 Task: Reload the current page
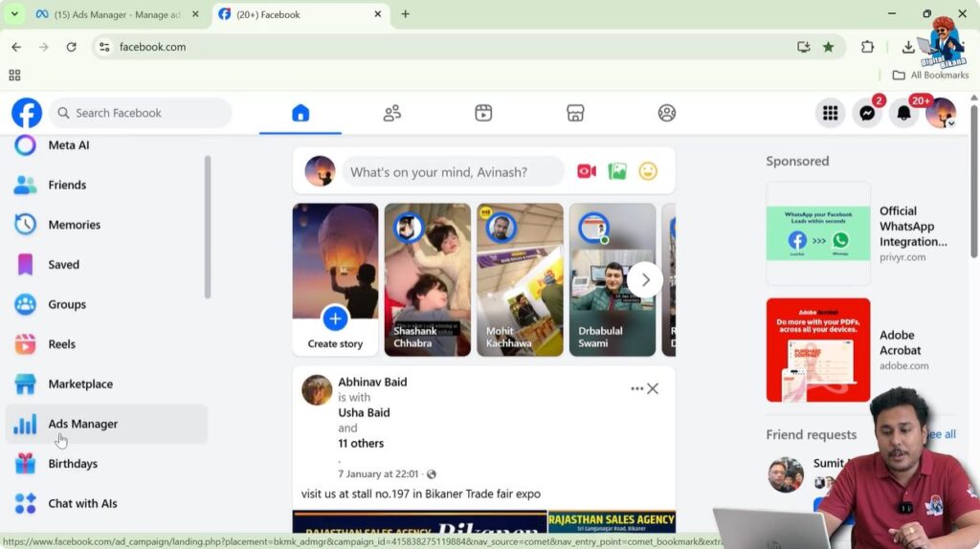pos(71,47)
